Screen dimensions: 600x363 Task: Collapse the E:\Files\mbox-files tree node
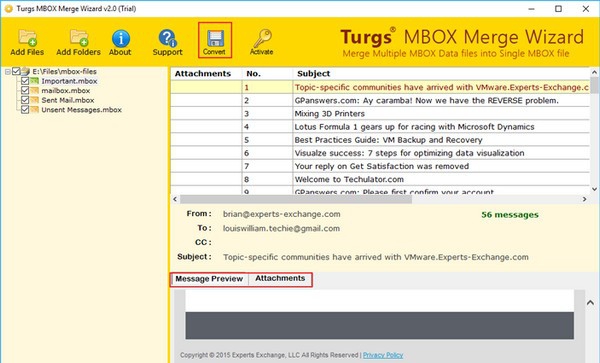[x=8, y=72]
